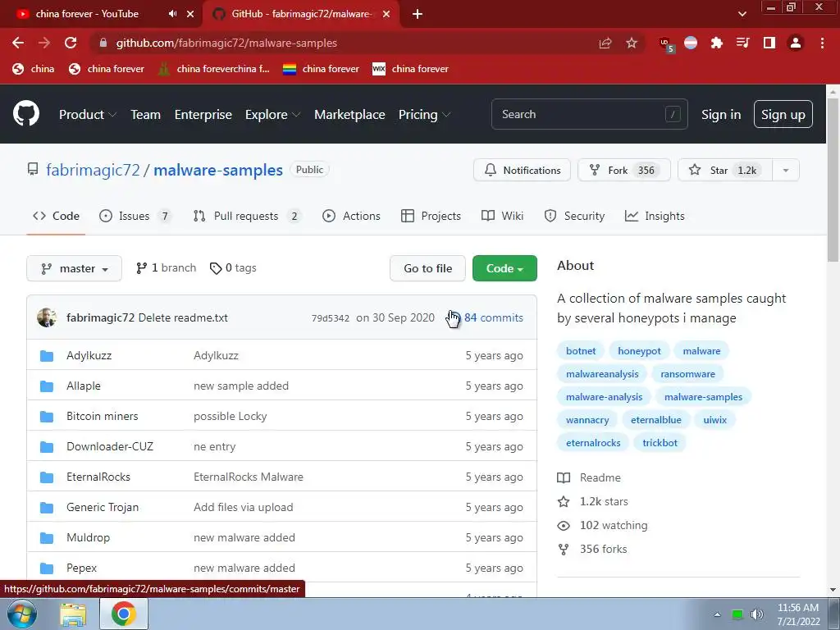
Task: Open the 1 branch link
Action: (x=166, y=268)
